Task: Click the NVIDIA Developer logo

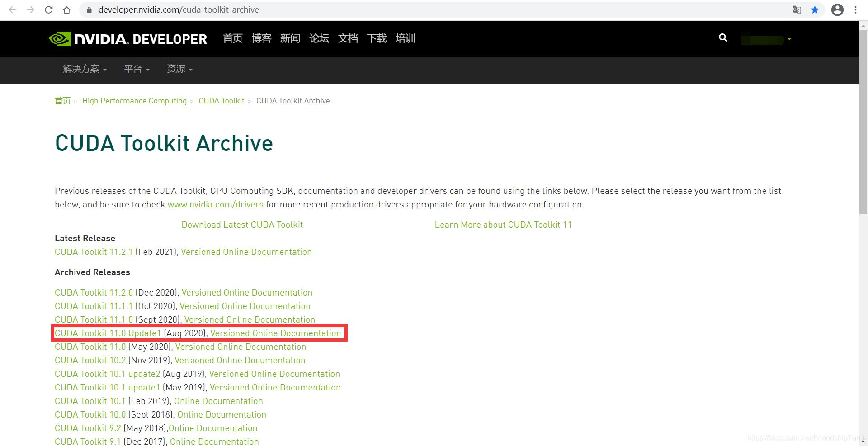Action: click(x=128, y=39)
